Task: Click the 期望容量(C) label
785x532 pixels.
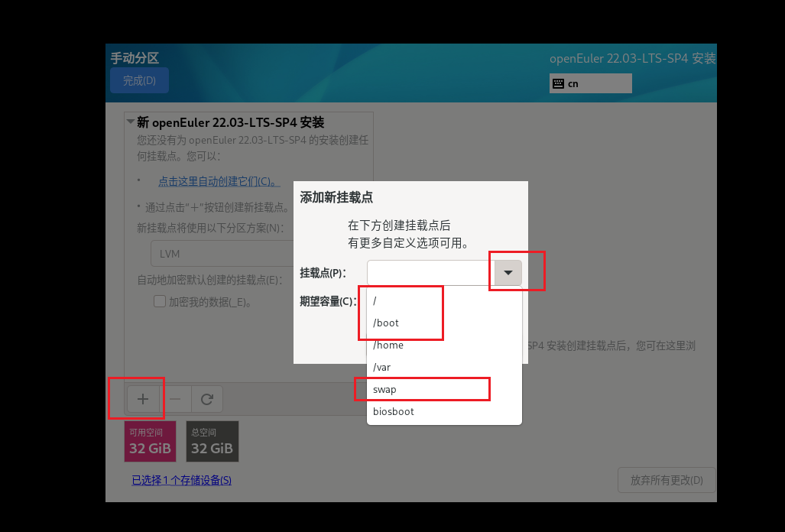Action: (328, 301)
